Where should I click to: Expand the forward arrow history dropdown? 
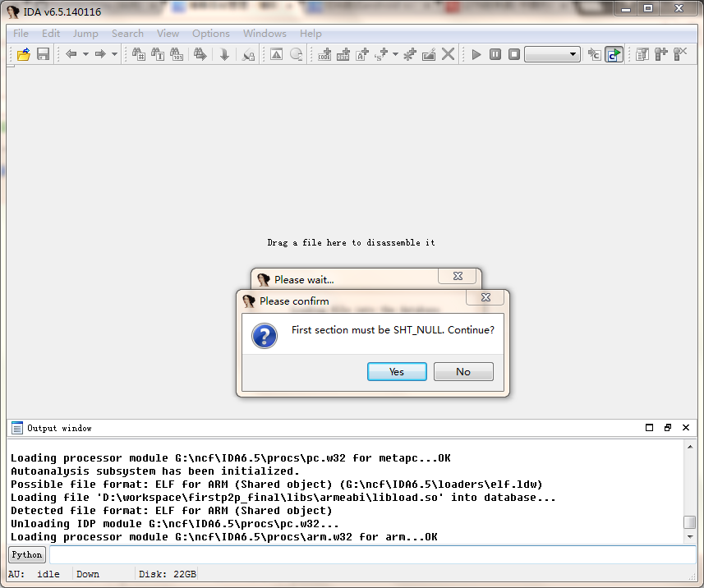(114, 54)
